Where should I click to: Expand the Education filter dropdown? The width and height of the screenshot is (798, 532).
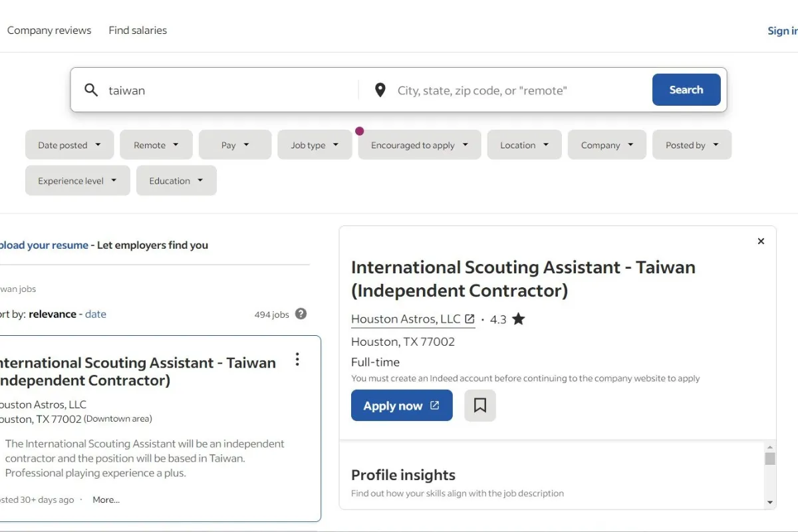click(176, 181)
